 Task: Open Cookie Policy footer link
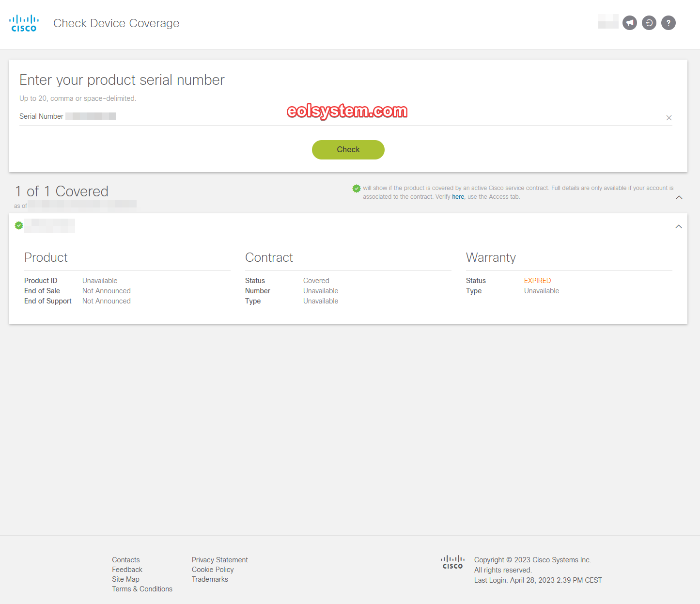pos(213,570)
